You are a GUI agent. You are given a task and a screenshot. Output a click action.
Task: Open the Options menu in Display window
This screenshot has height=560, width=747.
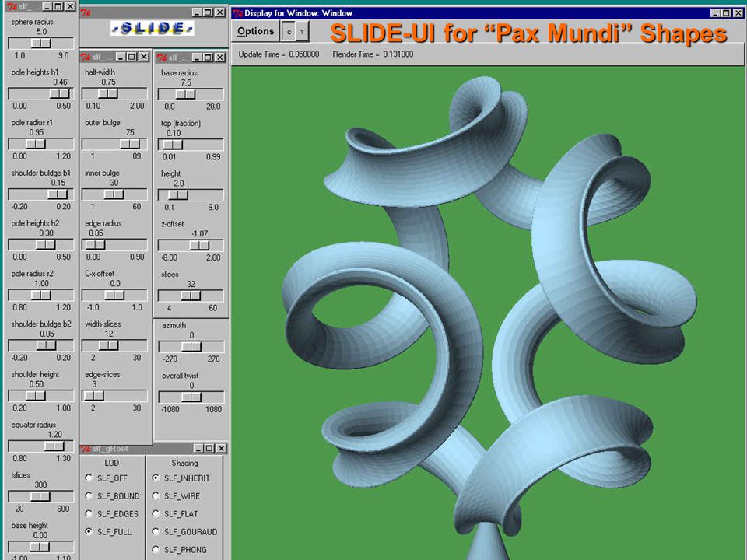click(256, 31)
